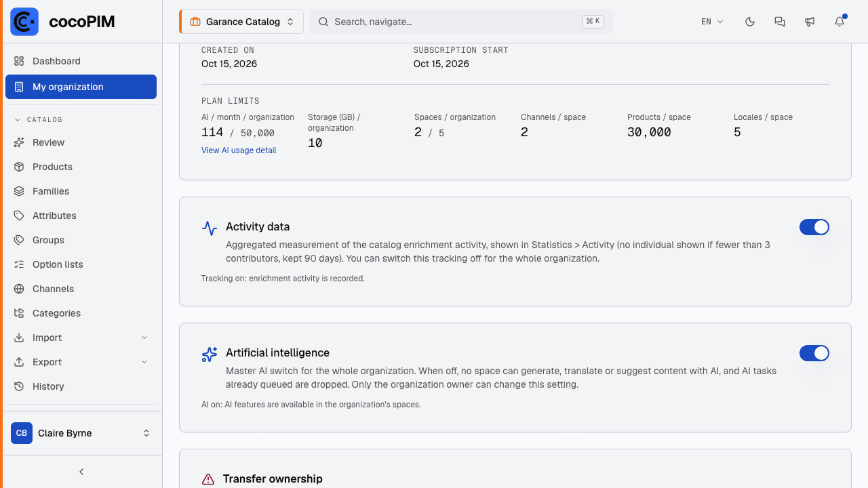Click the Transfer ownership heading

point(273,479)
